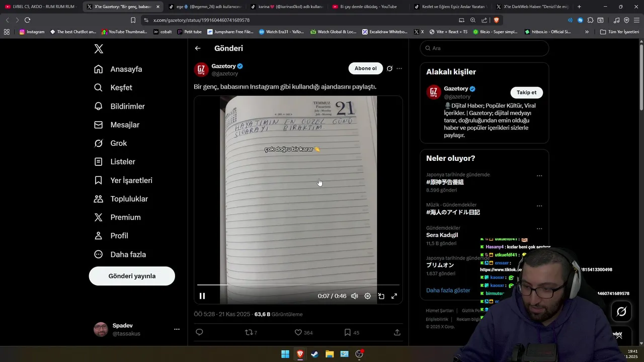The image size is (644, 362).
Task: Open the Hizmet Şartları footer link
Action: tap(440, 311)
